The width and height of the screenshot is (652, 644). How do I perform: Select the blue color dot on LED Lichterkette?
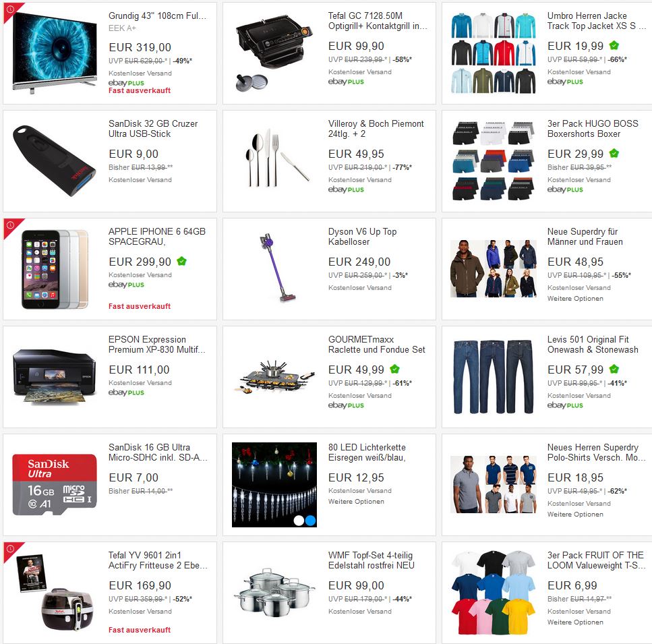point(310,520)
